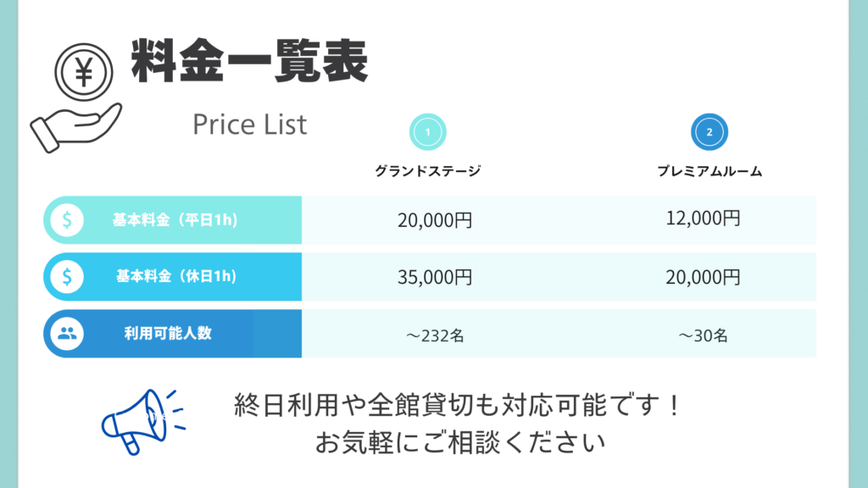Select the 基本料金（休日1h） row label
The width and height of the screenshot is (868, 488).
pyautogui.click(x=175, y=276)
